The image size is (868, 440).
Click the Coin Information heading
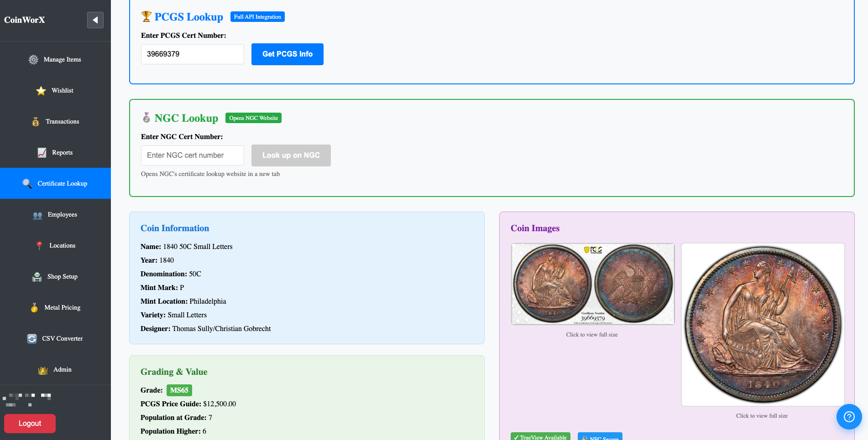[x=175, y=228]
